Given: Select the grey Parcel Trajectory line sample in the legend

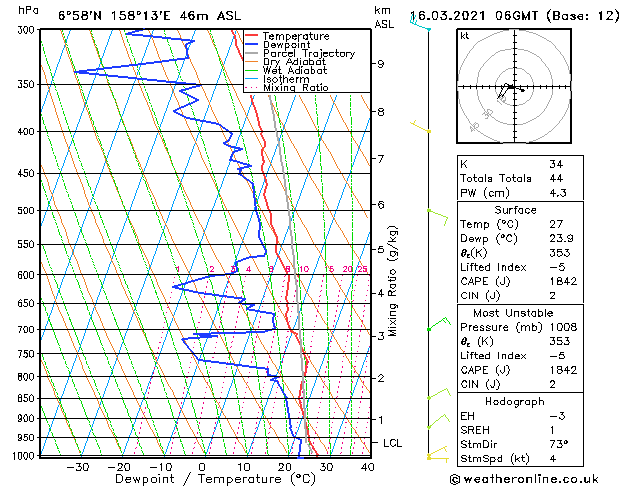Looking at the screenshot, I should point(252,53).
